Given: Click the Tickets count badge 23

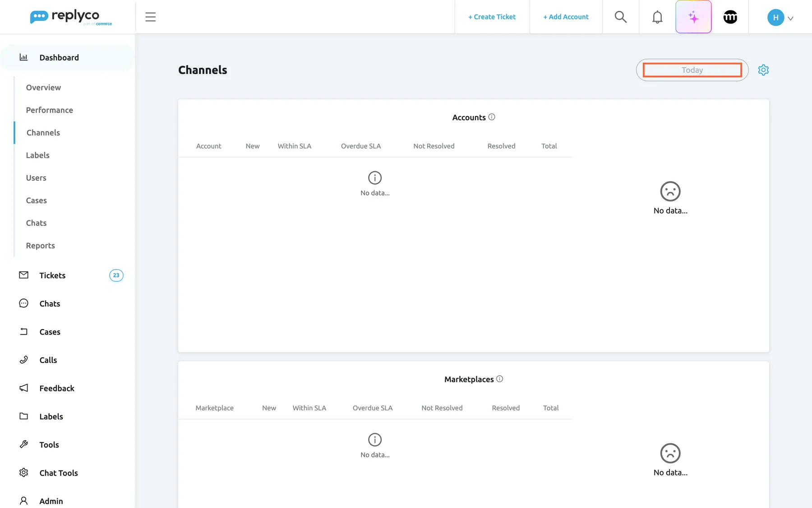Looking at the screenshot, I should pyautogui.click(x=116, y=275).
